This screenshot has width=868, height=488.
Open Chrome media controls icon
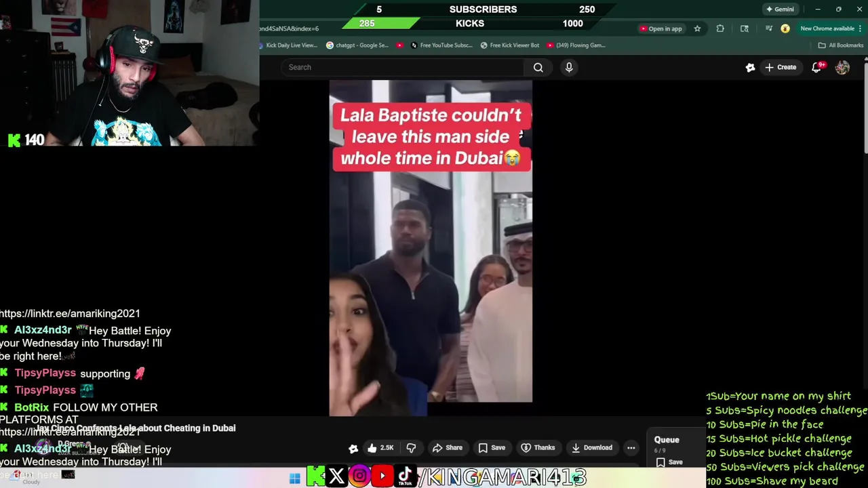pos(768,28)
